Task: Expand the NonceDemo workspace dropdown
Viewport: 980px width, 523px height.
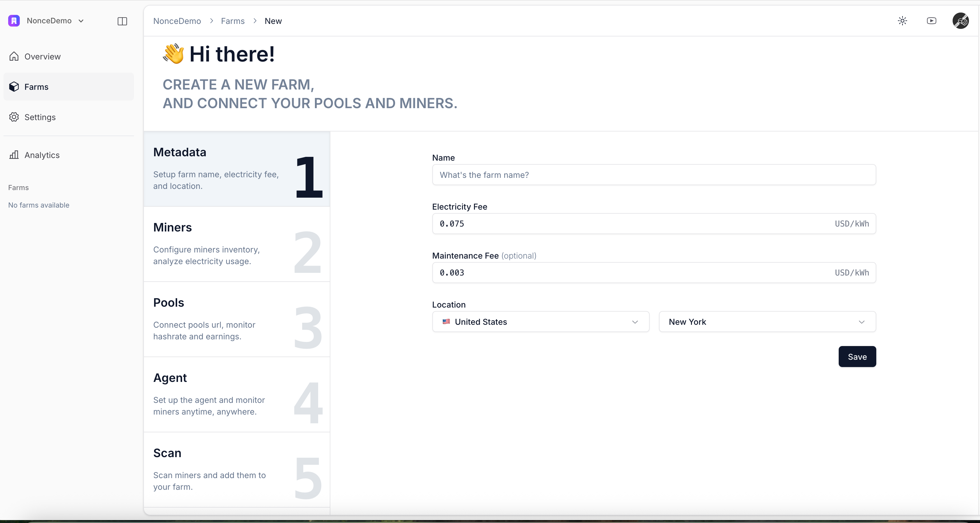Action: pos(81,21)
